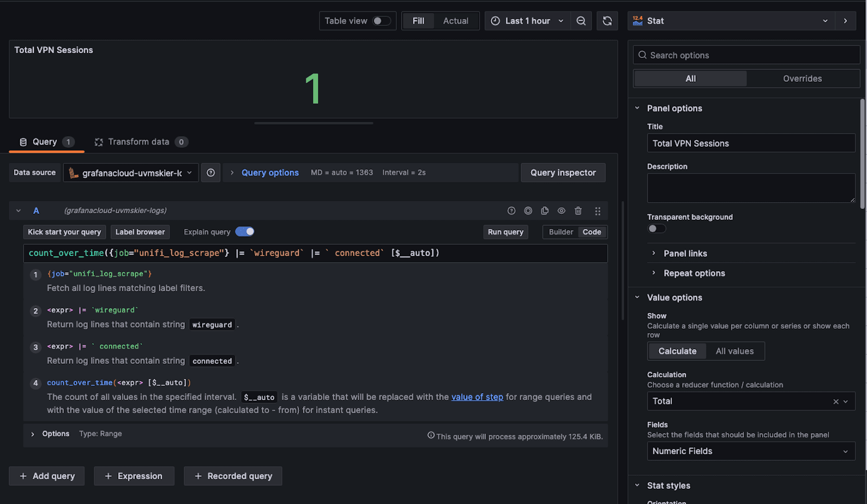Viewport: 867px width, 504px height.
Task: Click the query name A label
Action: (36, 211)
